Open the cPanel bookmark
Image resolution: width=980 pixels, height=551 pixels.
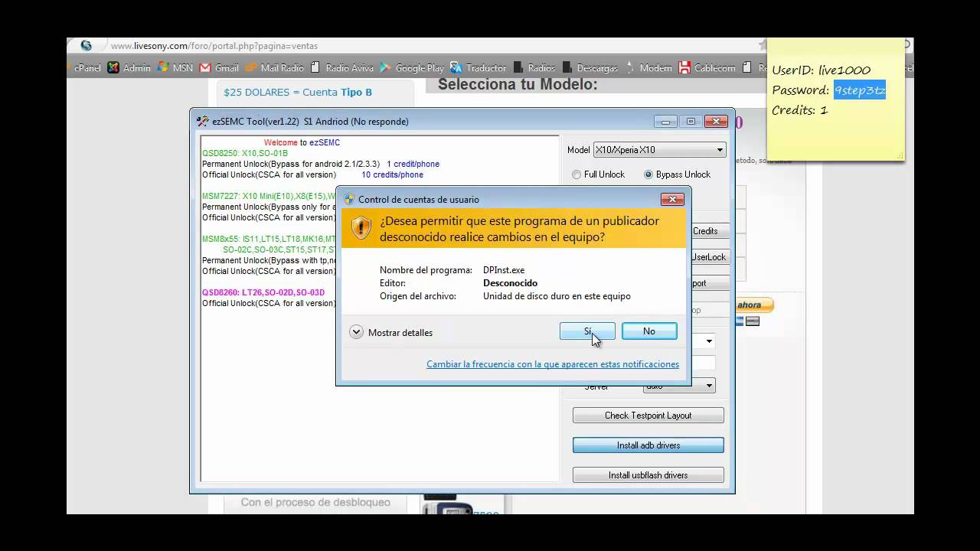point(87,68)
